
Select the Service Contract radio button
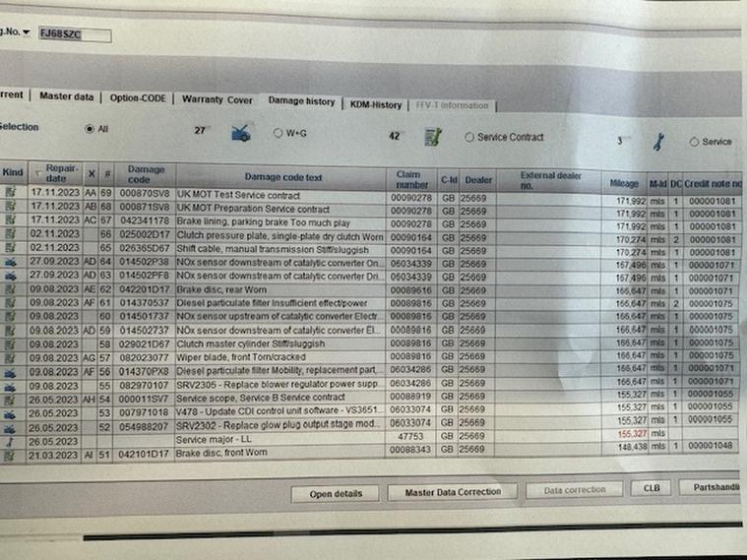point(468,138)
